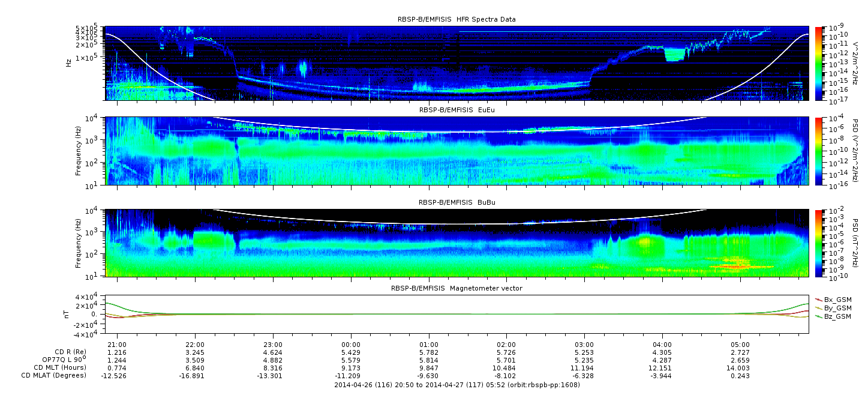Select the Magnetometer vector plot title

[456, 288]
